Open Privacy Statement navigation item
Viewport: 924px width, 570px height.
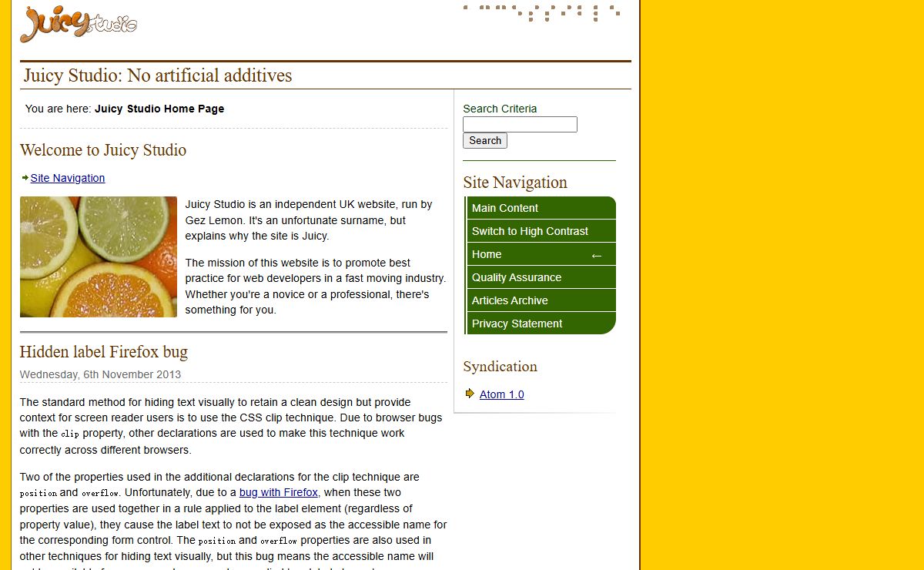point(541,324)
